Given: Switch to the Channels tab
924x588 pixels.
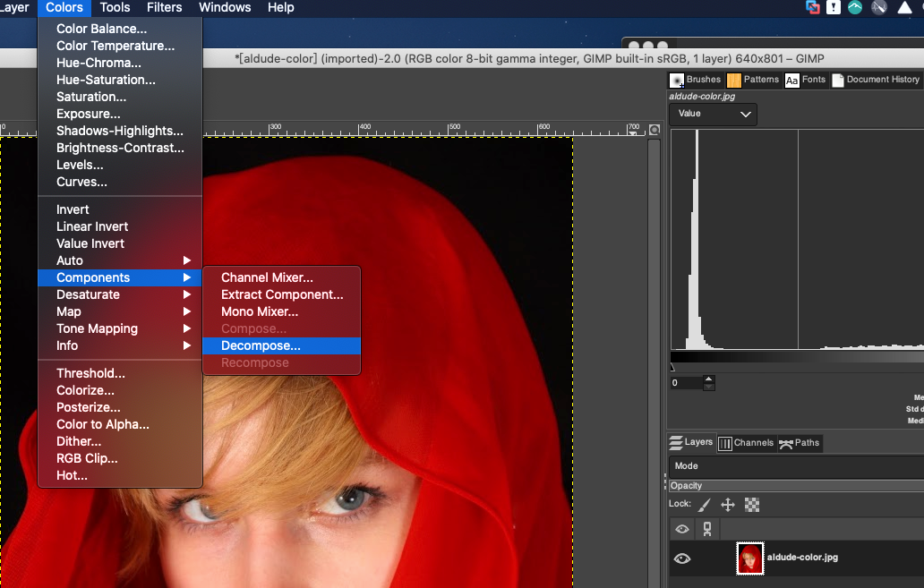Looking at the screenshot, I should [746, 442].
